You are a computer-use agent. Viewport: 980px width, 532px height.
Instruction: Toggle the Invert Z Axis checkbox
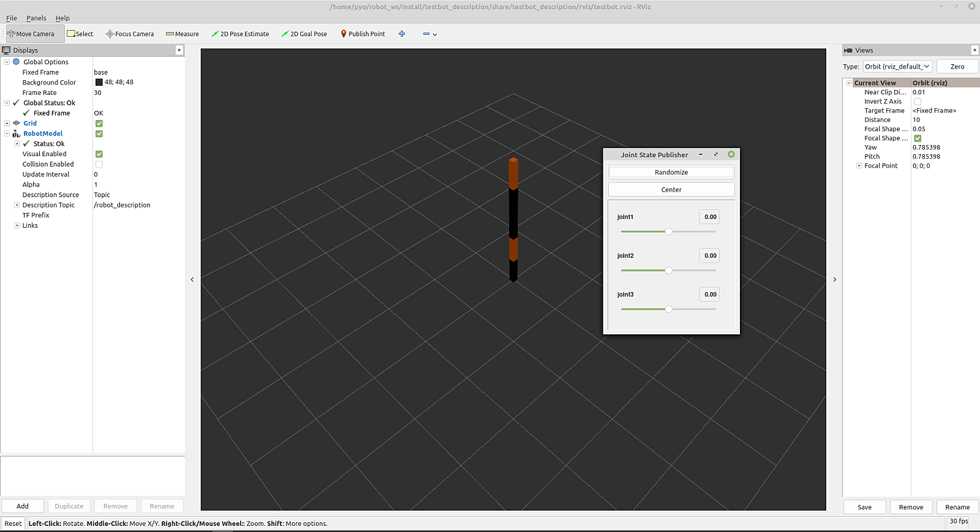tap(918, 102)
